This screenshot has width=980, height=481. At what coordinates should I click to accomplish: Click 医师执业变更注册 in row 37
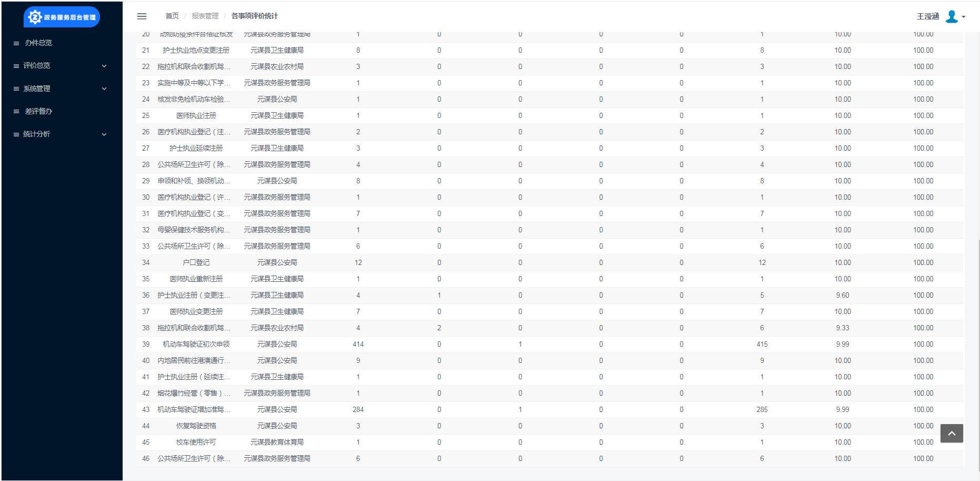pyautogui.click(x=196, y=312)
